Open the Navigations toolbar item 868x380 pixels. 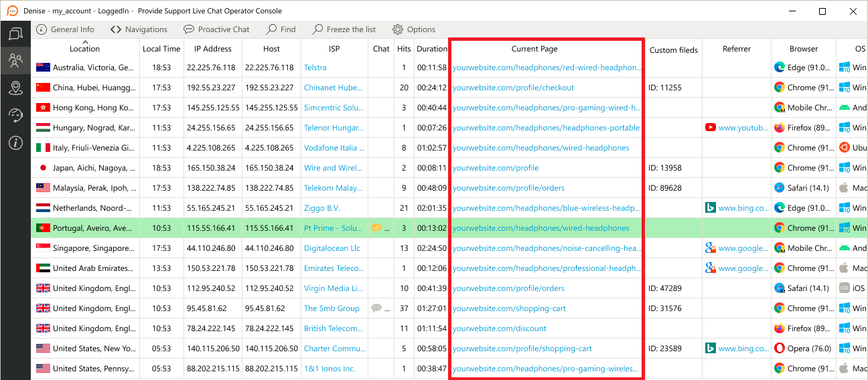pyautogui.click(x=139, y=29)
